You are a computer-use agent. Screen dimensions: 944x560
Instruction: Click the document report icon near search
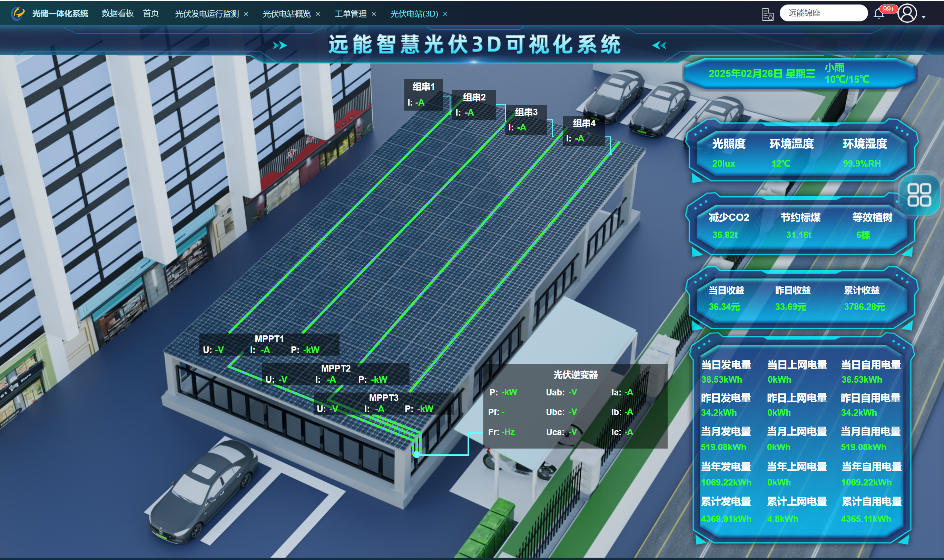(767, 14)
